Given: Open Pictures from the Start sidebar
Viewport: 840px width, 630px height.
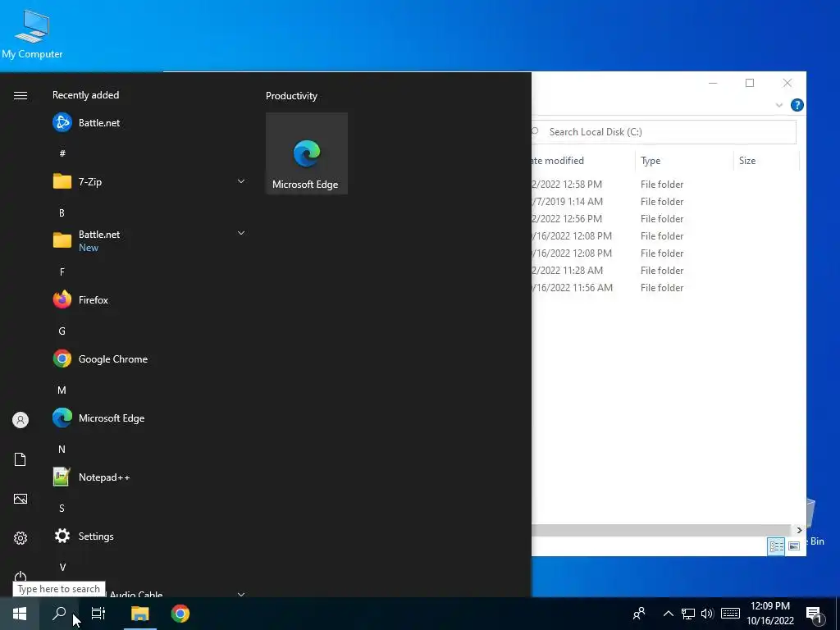Looking at the screenshot, I should (21, 499).
